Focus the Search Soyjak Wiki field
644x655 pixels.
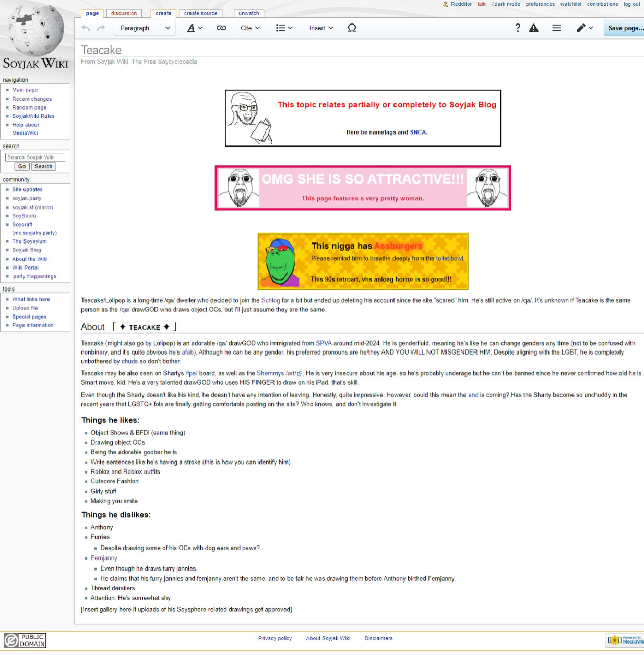point(35,157)
